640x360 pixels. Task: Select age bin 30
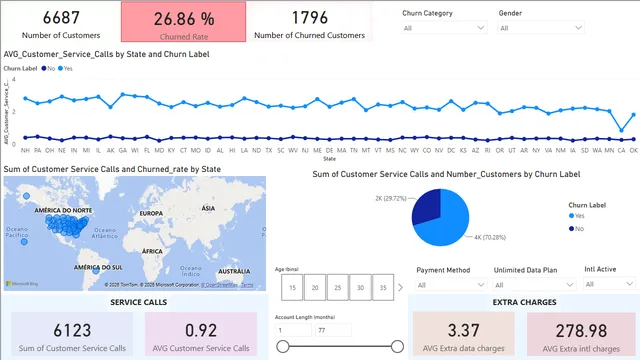pyautogui.click(x=360, y=287)
